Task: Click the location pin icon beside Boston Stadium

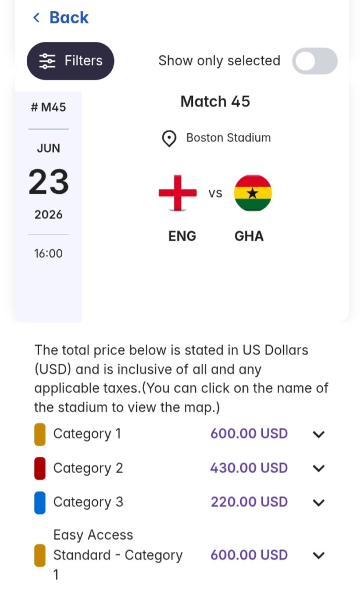Action: [169, 138]
